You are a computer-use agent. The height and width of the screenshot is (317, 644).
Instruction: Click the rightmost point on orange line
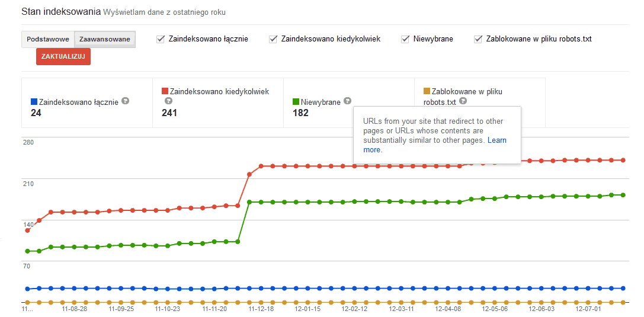pyautogui.click(x=623, y=303)
